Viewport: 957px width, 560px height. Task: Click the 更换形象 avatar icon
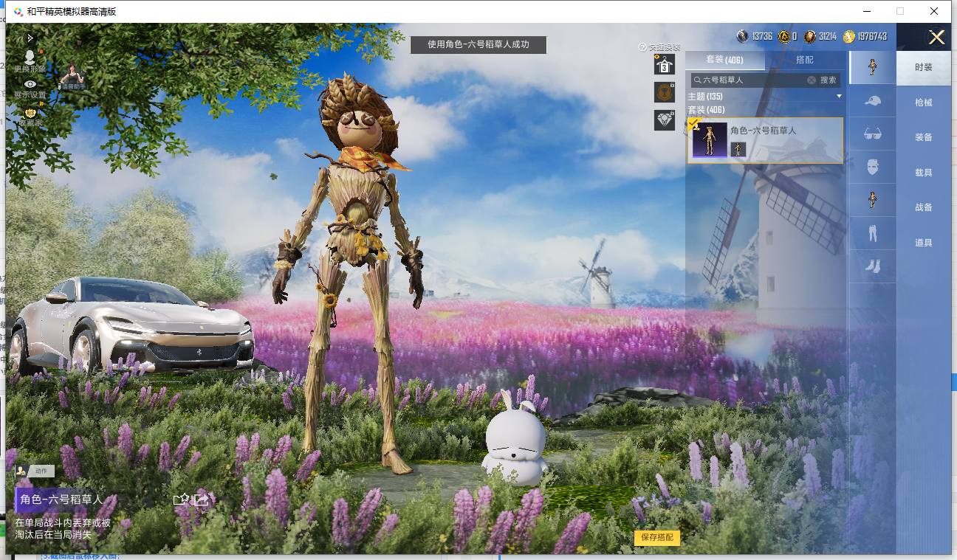click(30, 57)
